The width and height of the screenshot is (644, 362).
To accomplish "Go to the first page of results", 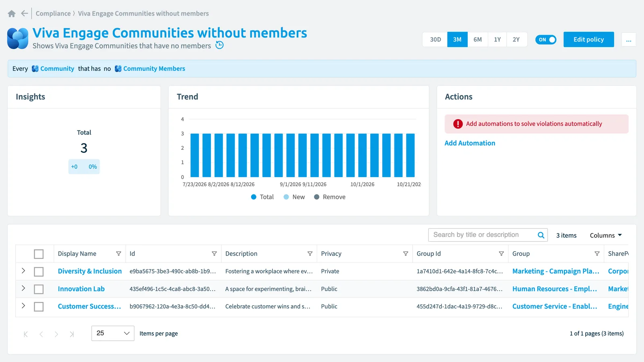I will tap(26, 334).
